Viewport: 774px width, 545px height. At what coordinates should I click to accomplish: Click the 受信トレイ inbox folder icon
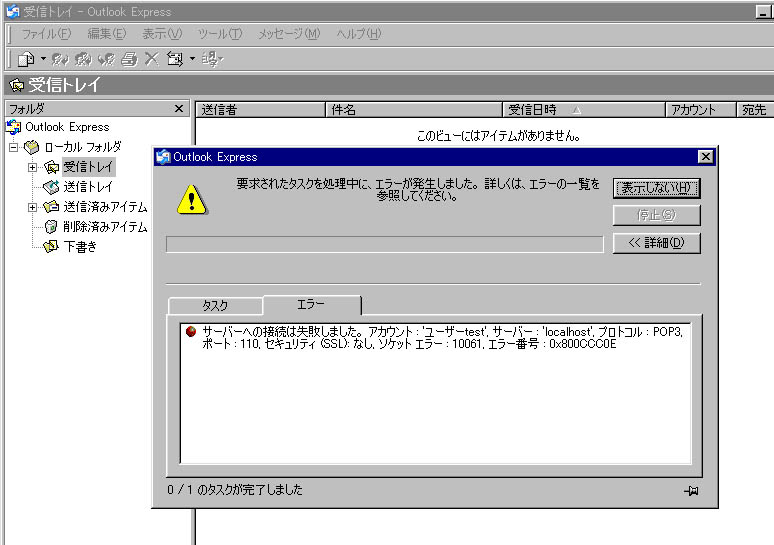click(51, 167)
